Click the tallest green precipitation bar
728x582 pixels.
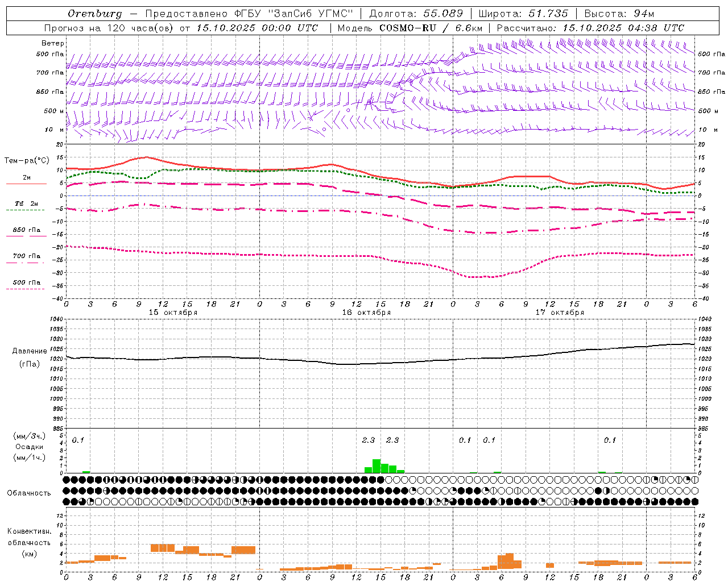pyautogui.click(x=377, y=466)
